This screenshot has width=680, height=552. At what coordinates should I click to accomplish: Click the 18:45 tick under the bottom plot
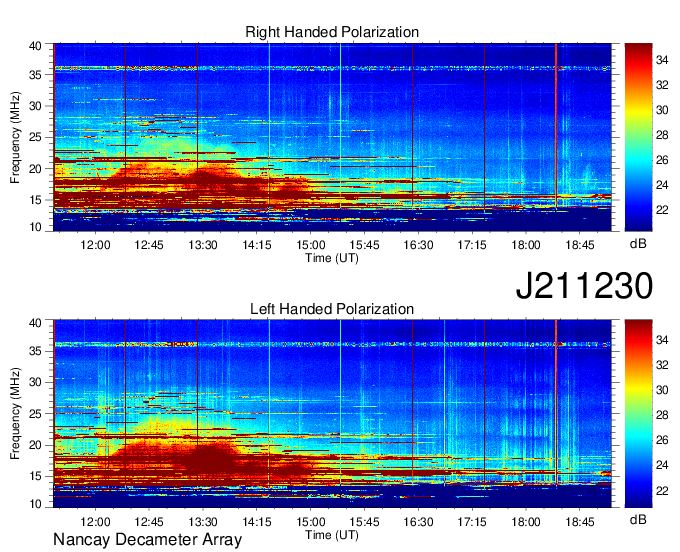tap(580, 522)
